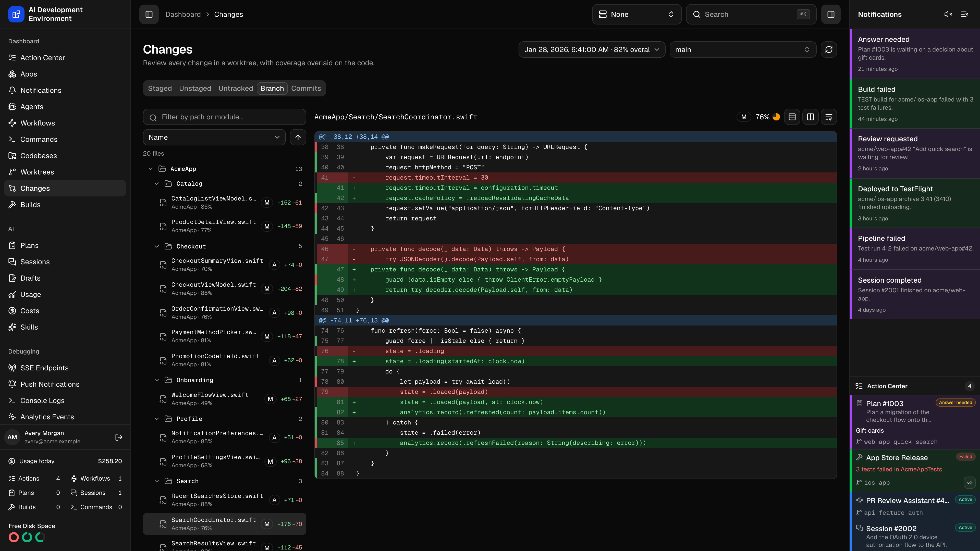Sign out using the logout icon
The width and height of the screenshot is (980, 551).
point(119,437)
